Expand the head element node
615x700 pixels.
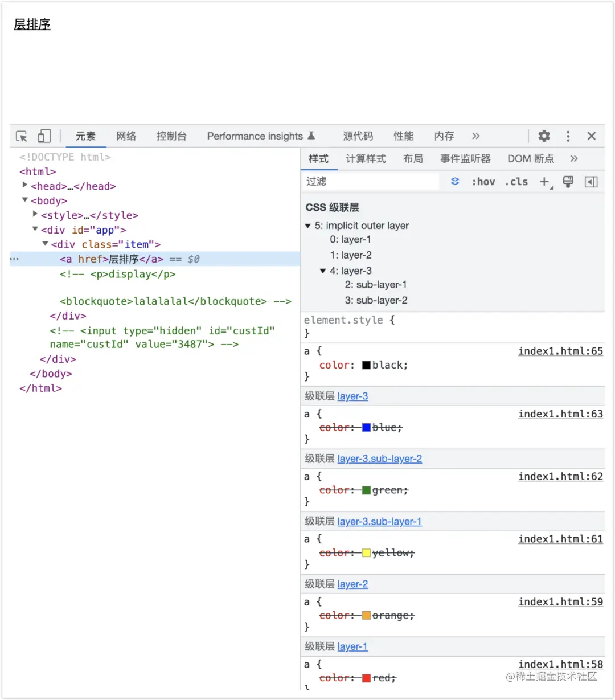pyautogui.click(x=24, y=185)
